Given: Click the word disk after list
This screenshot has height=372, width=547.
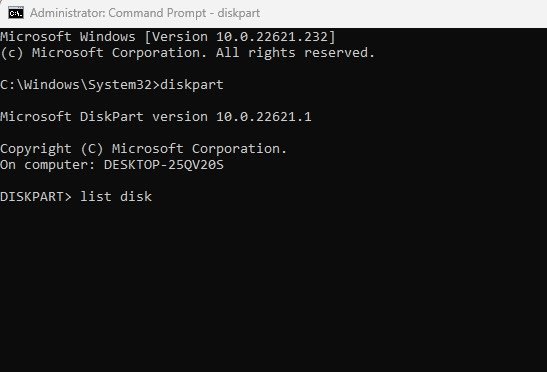Looking at the screenshot, I should [136, 196].
